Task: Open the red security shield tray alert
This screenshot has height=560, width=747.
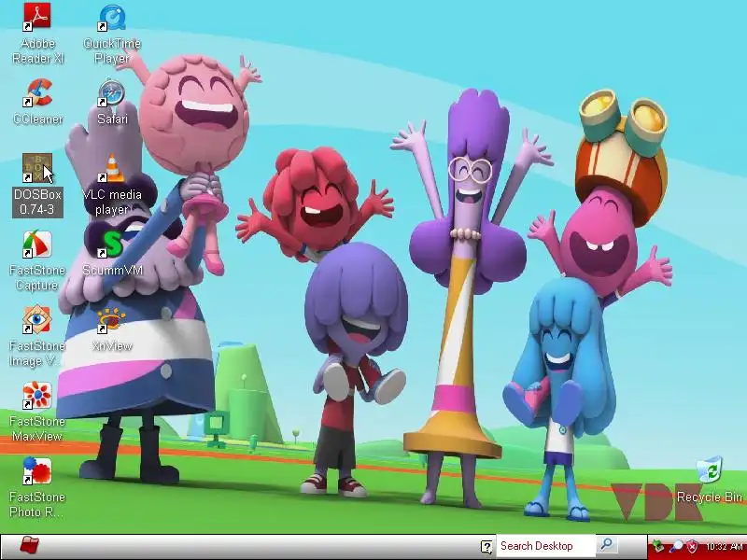Action: [x=692, y=546]
